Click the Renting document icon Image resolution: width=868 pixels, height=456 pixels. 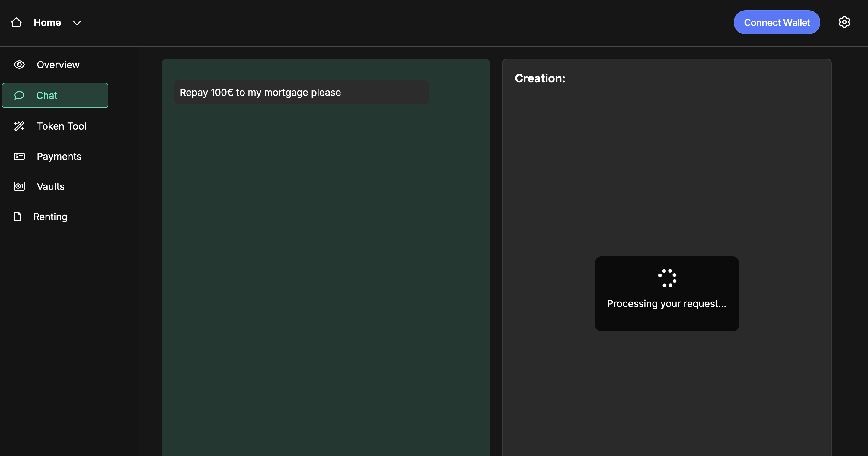click(x=18, y=217)
